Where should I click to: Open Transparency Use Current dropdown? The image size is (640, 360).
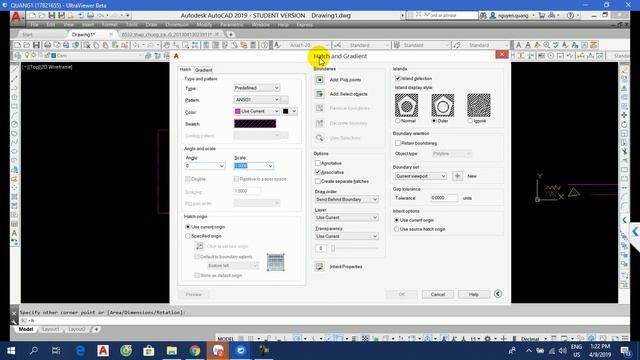pyautogui.click(x=347, y=236)
